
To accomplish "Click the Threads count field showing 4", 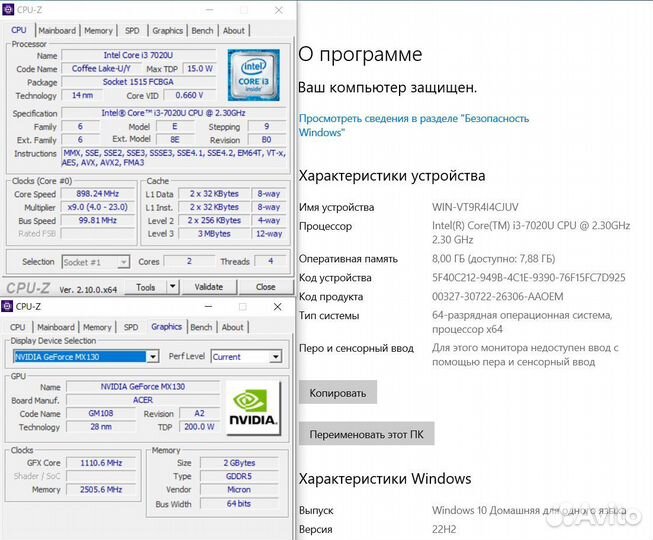I will point(271,261).
